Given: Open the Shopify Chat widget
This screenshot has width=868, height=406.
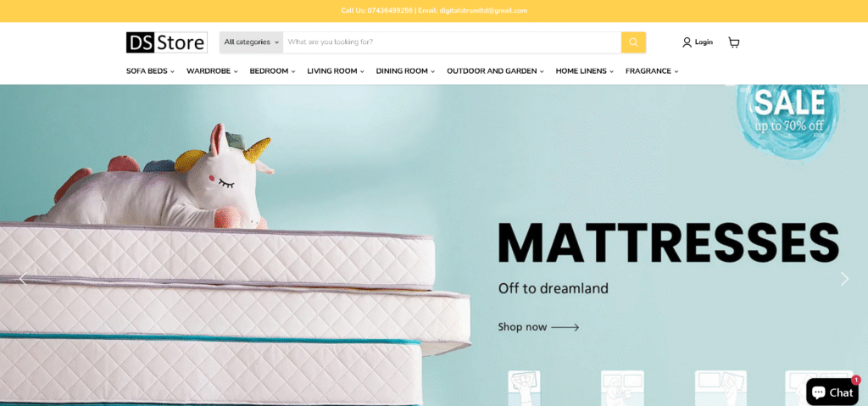Looking at the screenshot, I should pos(832,392).
